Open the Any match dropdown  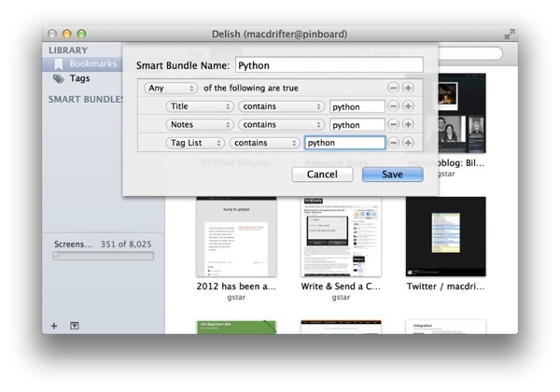pyautogui.click(x=171, y=88)
